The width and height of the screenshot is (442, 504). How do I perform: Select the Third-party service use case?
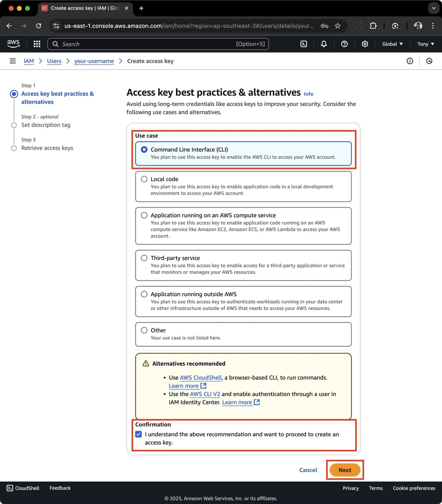244,265
